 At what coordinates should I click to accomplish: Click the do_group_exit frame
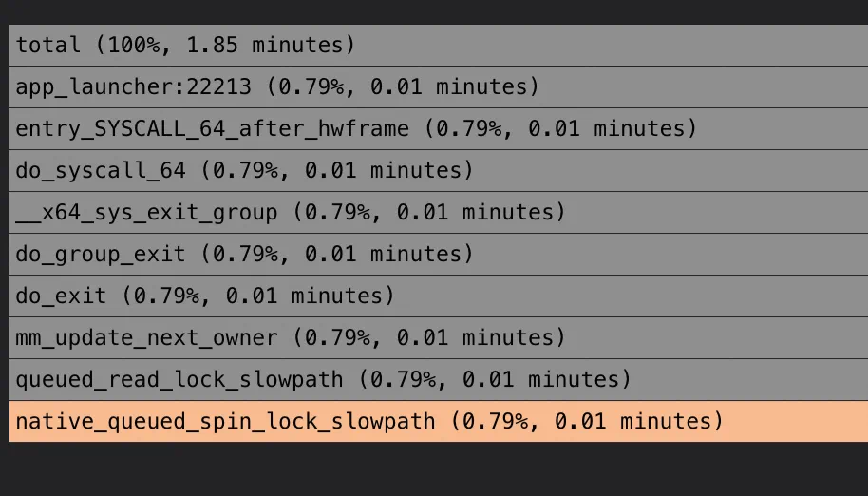tap(439, 254)
